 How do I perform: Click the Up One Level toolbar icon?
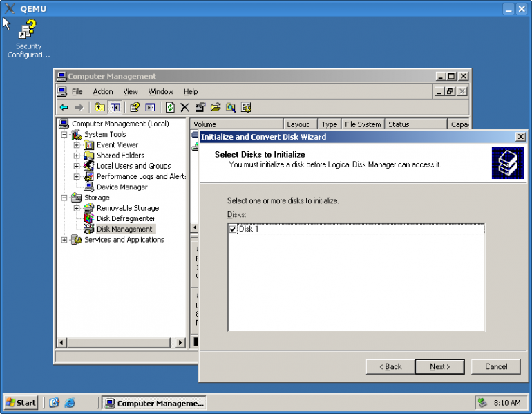99,107
